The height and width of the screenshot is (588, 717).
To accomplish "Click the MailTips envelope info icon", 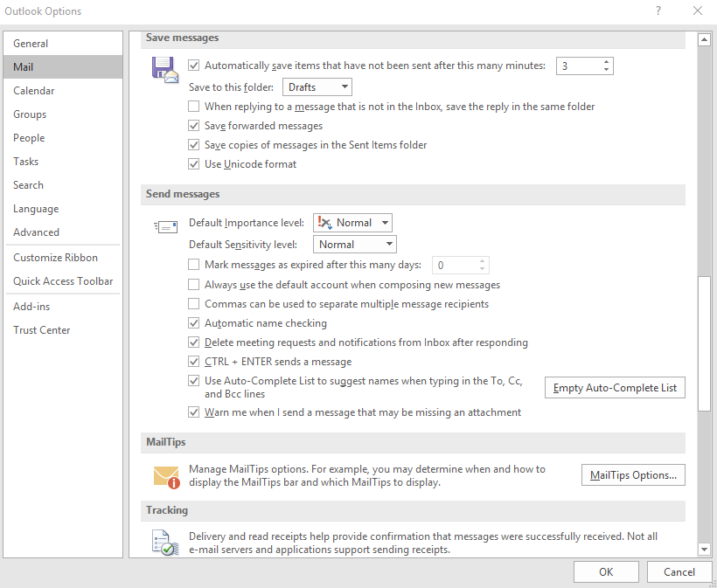I will (166, 477).
